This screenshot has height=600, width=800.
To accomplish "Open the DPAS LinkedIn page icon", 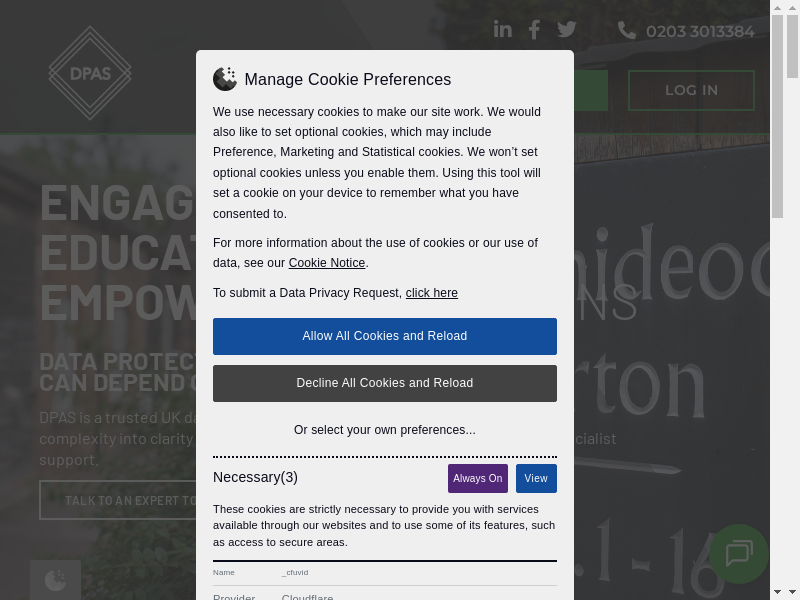I will (x=503, y=30).
